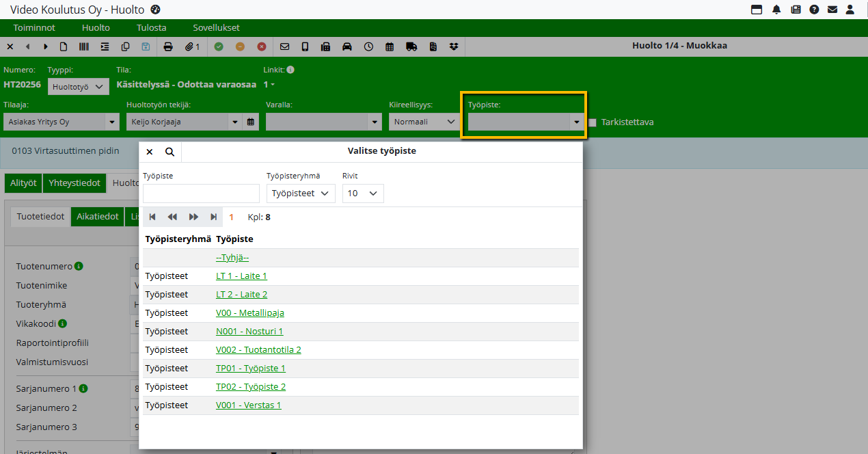
Task: Open attachments with the paperclip icon
Action: (x=191, y=46)
